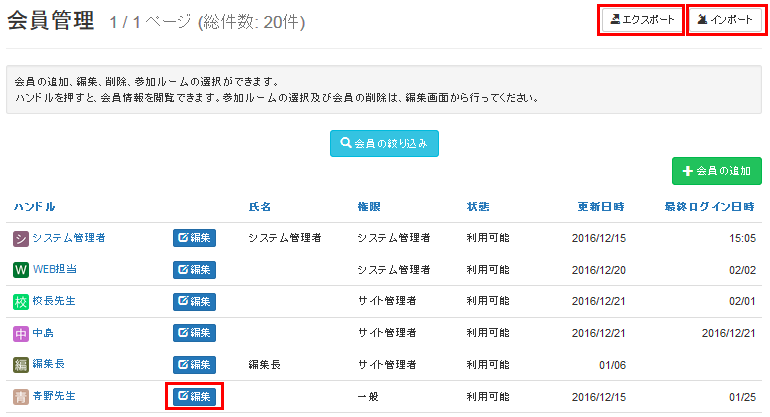Click the 2016/12/20 update date
Screen dimensions: 770x417
pyautogui.click(x=599, y=270)
